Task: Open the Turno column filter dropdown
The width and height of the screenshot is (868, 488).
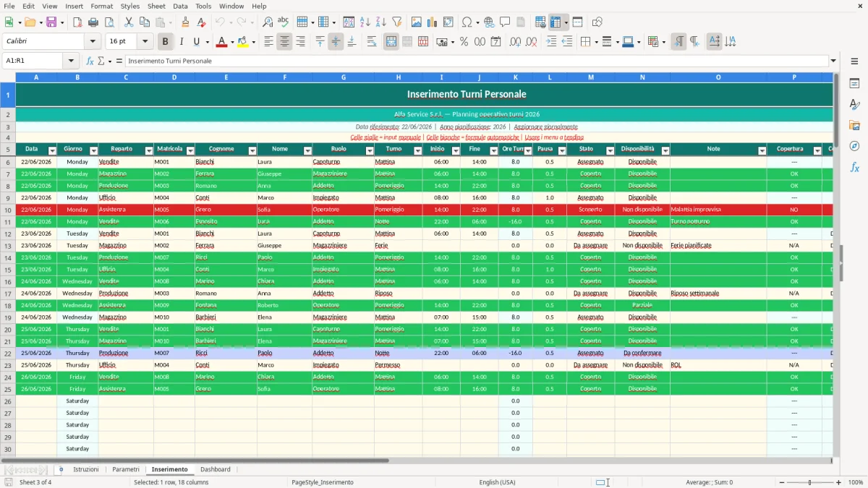Action: click(x=418, y=150)
